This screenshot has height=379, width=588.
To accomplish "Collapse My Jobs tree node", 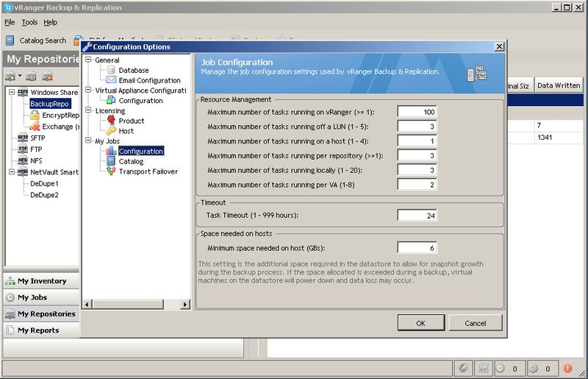I will [88, 141].
